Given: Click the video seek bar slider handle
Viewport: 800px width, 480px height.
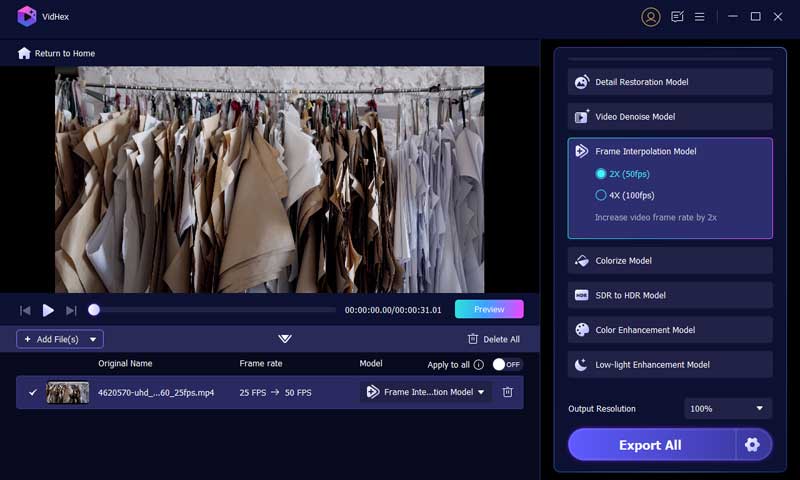Looking at the screenshot, I should pyautogui.click(x=94, y=310).
